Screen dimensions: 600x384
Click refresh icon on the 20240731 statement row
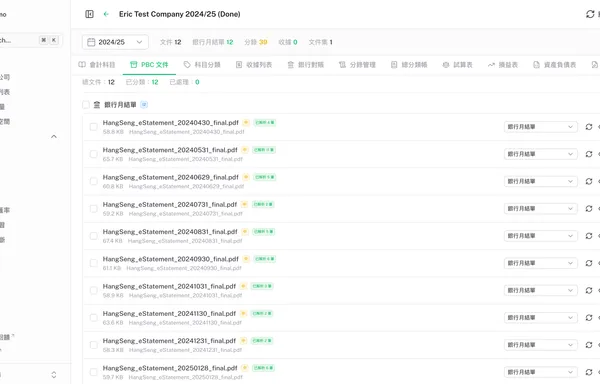coord(589,208)
